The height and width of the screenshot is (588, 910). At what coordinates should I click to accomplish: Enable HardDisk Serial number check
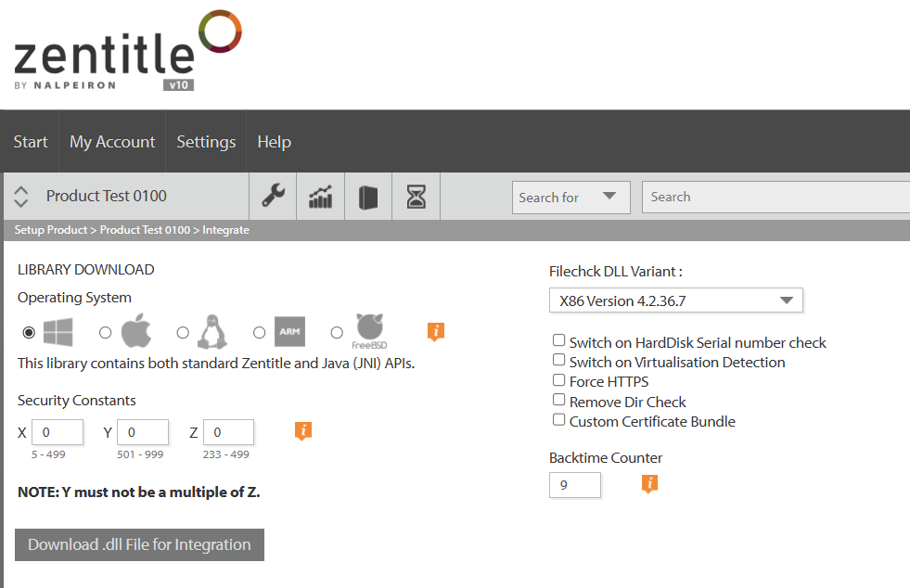558,340
